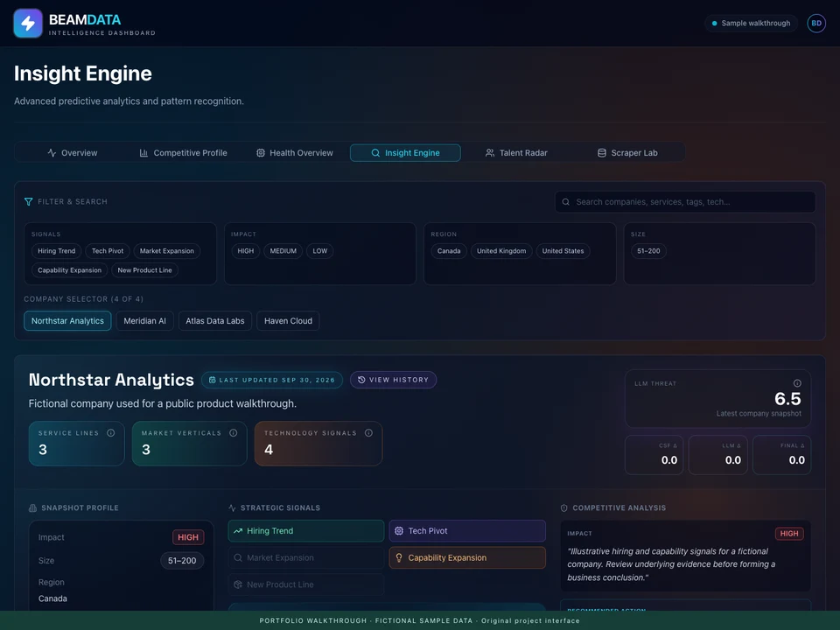This screenshot has width=840, height=630.
Task: Toggle the Hiring Trend signal filter
Action: tap(56, 251)
